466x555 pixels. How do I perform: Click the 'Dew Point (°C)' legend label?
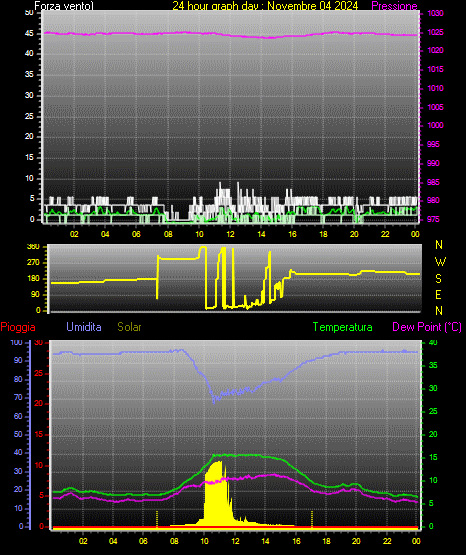click(x=427, y=327)
